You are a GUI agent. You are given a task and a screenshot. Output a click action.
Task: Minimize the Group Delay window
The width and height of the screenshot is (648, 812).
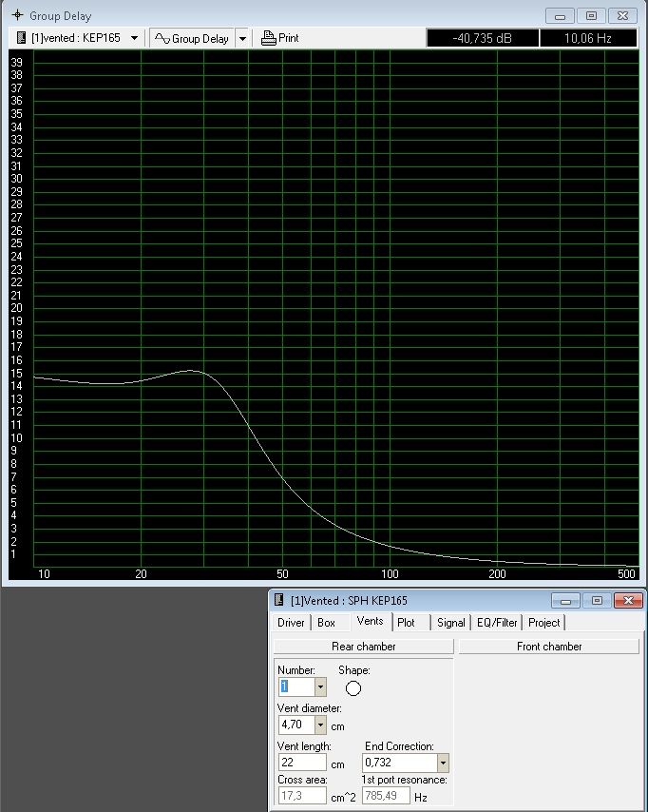(x=560, y=16)
